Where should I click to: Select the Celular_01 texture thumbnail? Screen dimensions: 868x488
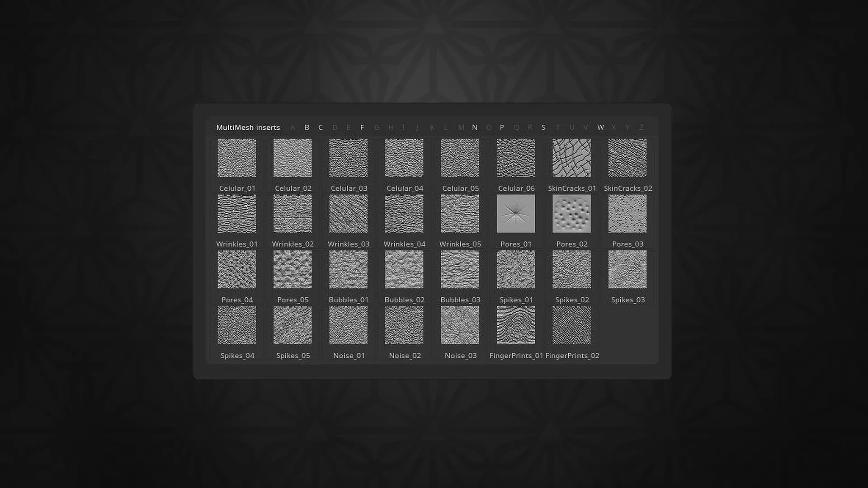click(237, 158)
